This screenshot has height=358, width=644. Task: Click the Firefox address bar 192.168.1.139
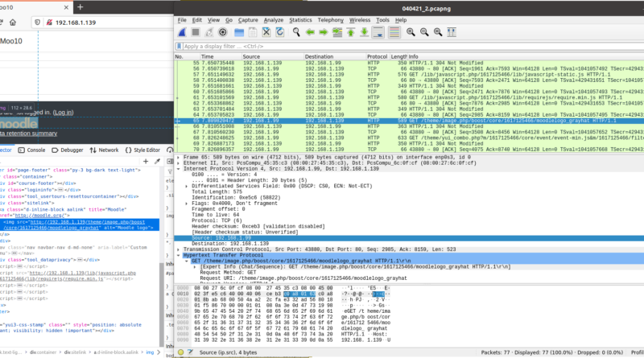(x=76, y=23)
